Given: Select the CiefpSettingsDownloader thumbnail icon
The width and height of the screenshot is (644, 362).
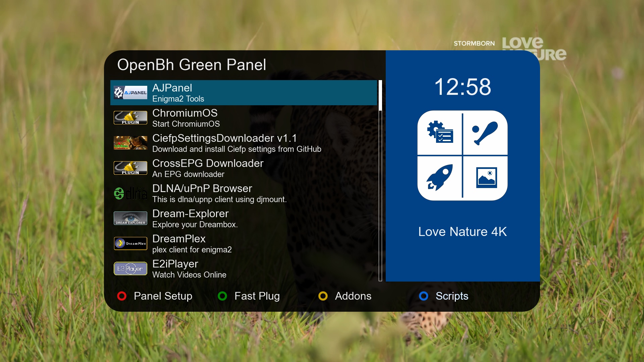Looking at the screenshot, I should [x=130, y=143].
